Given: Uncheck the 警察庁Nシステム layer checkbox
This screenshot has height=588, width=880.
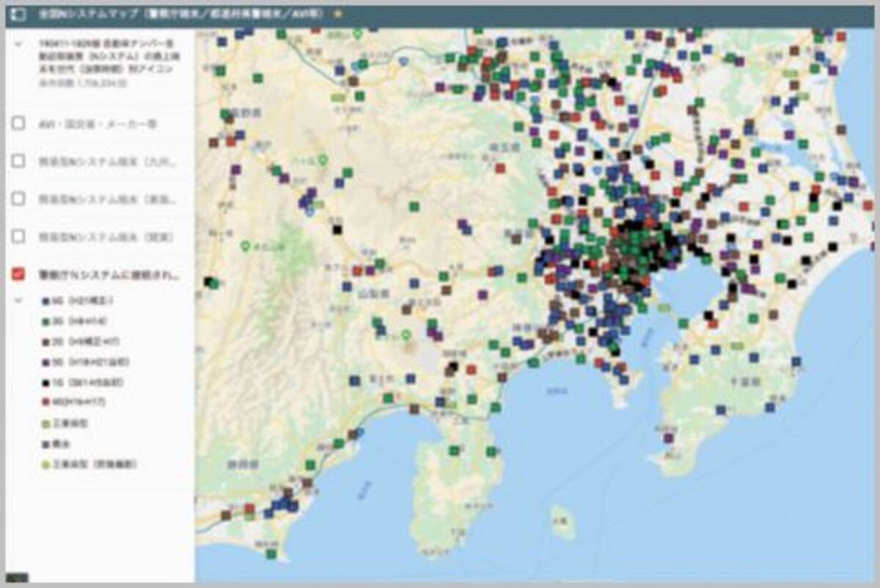Looking at the screenshot, I should click(19, 274).
